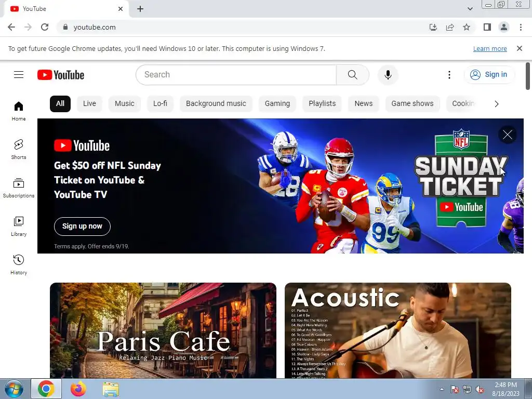The width and height of the screenshot is (532, 399).
Task: Show hidden system tray icons
Action: click(x=442, y=390)
